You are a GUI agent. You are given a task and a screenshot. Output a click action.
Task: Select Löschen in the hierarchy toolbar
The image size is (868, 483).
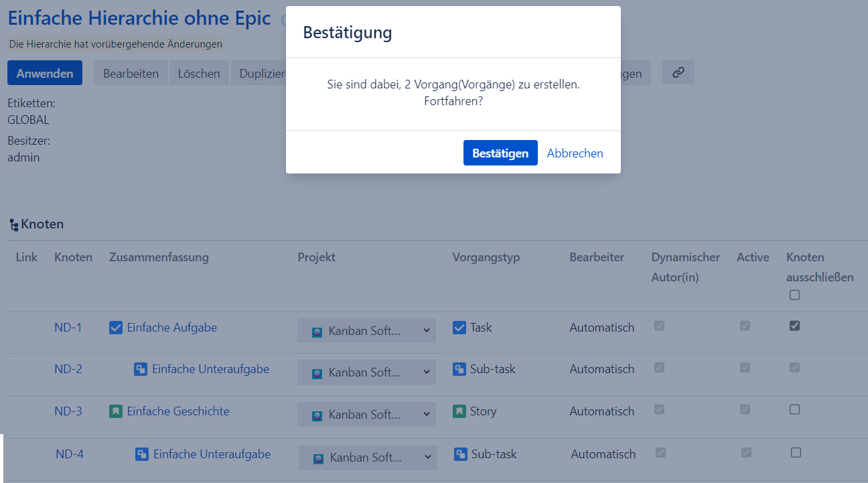[199, 74]
